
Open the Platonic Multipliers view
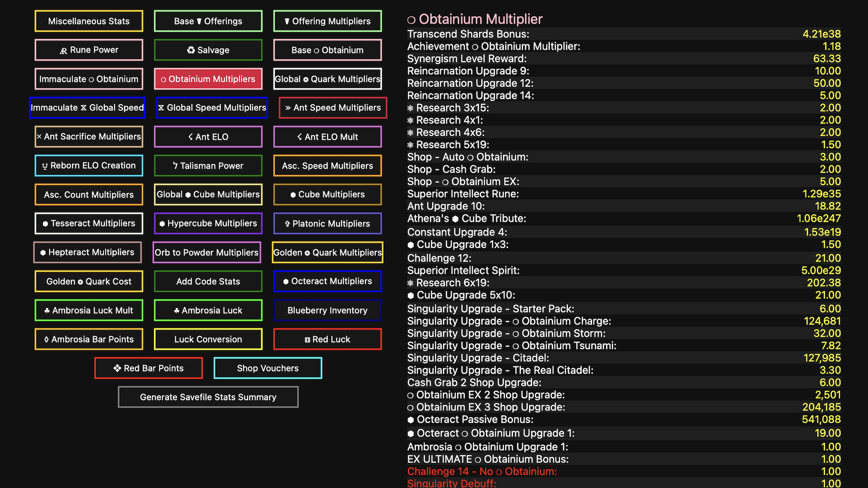click(x=327, y=223)
